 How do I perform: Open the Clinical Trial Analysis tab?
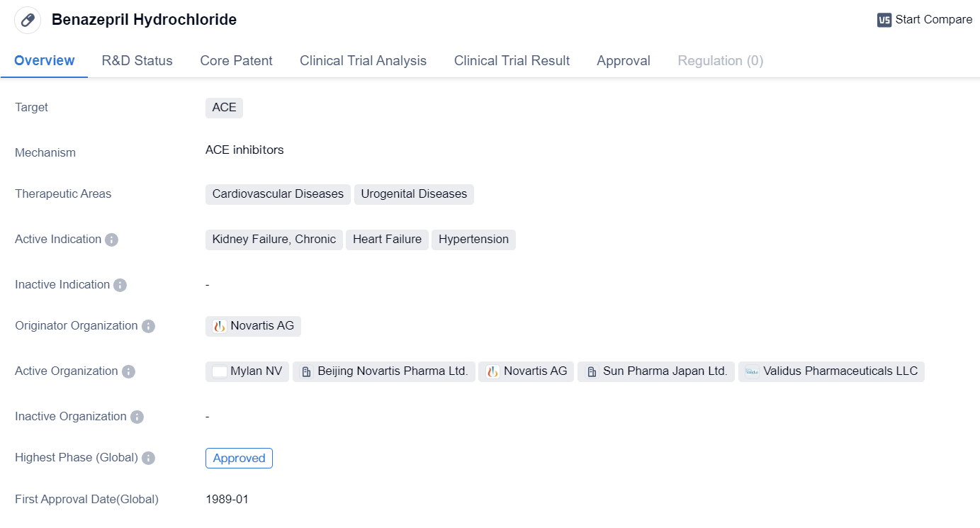[x=363, y=60]
